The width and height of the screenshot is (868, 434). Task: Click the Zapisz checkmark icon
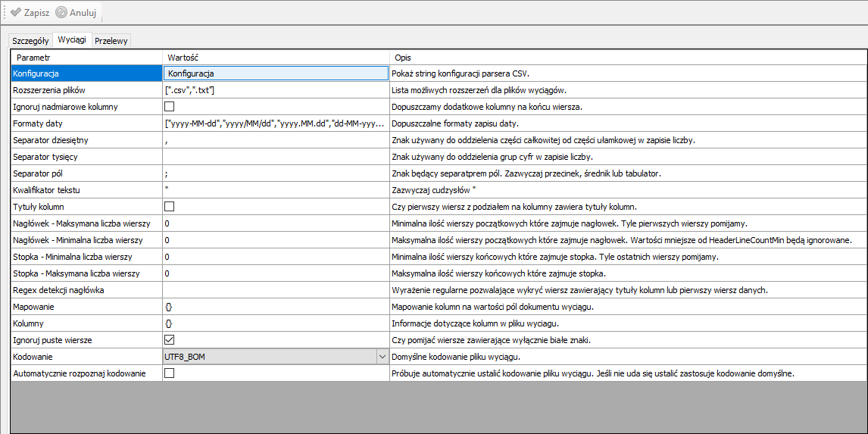click(x=15, y=12)
